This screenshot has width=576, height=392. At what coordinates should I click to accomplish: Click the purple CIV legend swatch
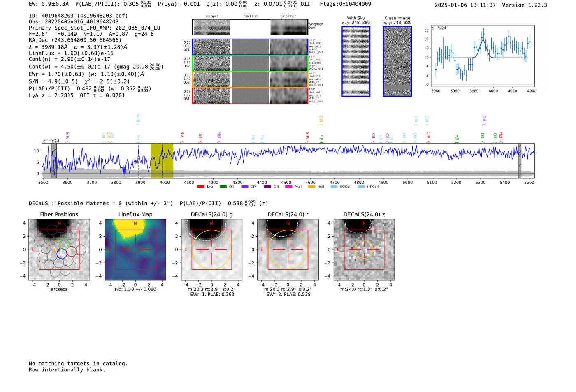point(245,186)
